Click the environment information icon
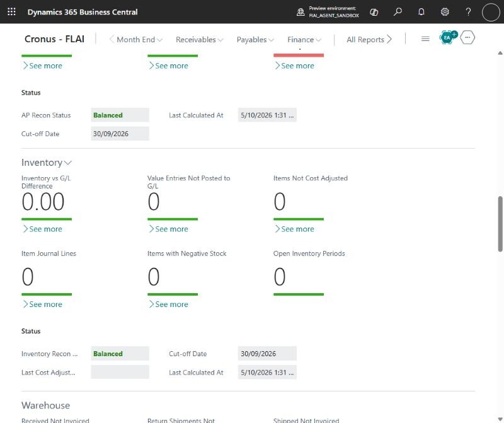 tap(301, 12)
